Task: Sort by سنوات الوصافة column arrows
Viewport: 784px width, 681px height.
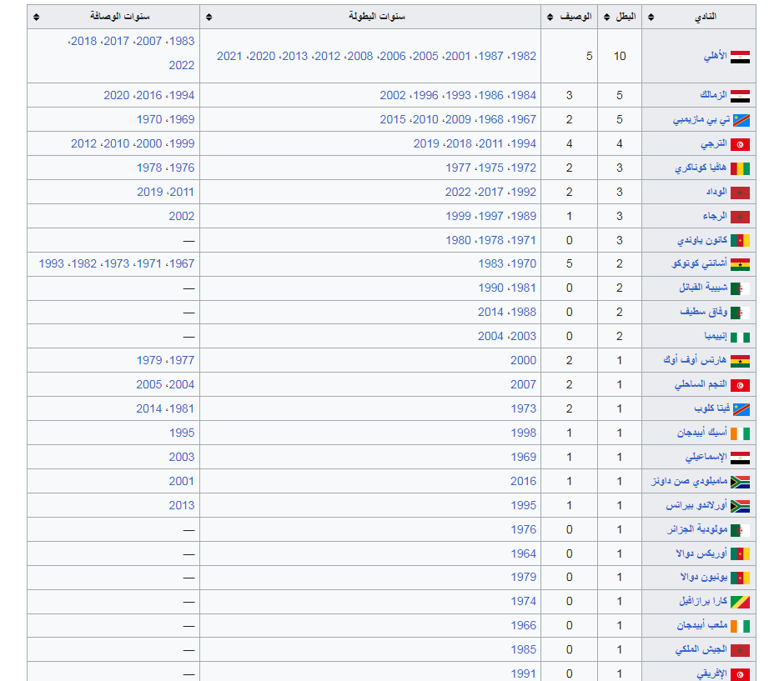Action: coord(36,17)
